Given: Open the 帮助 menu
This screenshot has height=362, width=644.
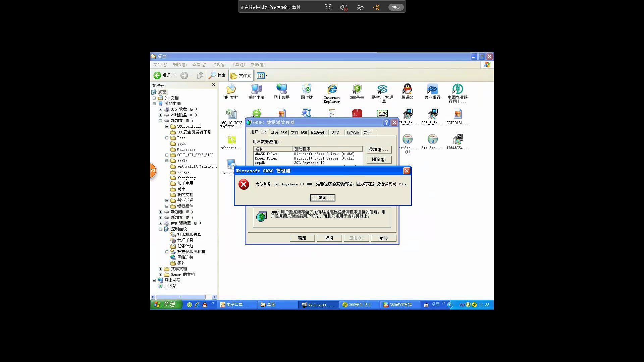Looking at the screenshot, I should tap(258, 65).
